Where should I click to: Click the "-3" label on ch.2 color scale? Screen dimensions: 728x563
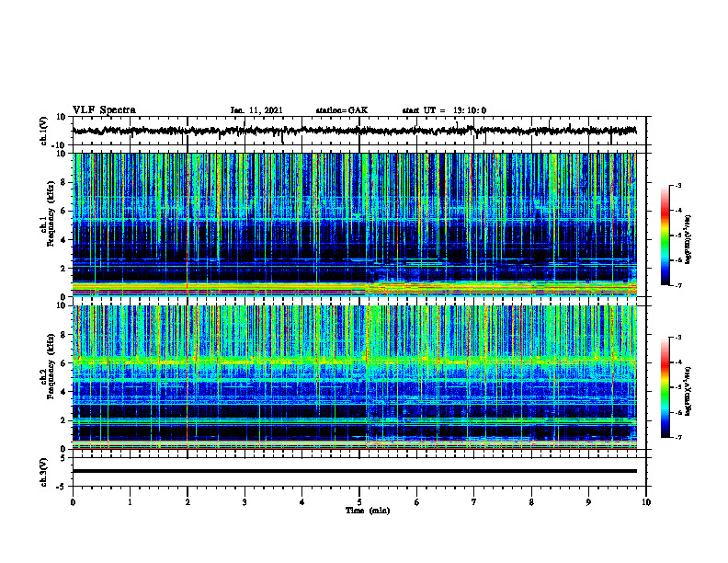(677, 338)
